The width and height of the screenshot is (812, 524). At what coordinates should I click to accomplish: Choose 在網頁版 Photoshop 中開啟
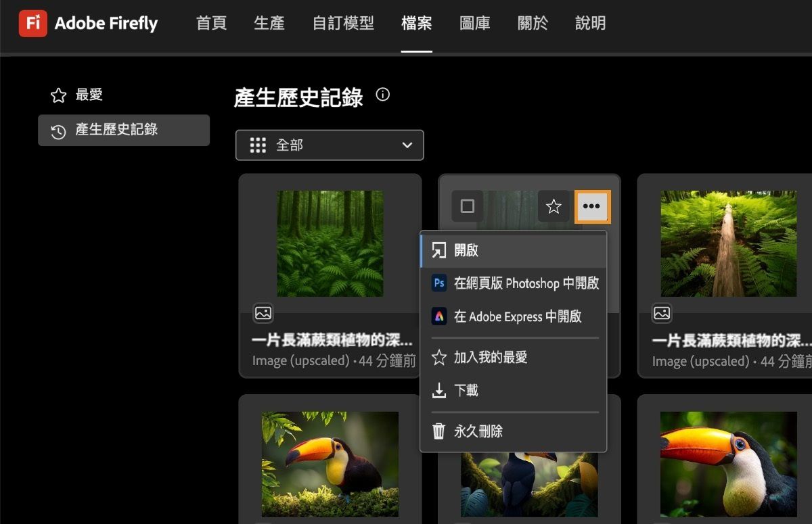[x=514, y=283]
